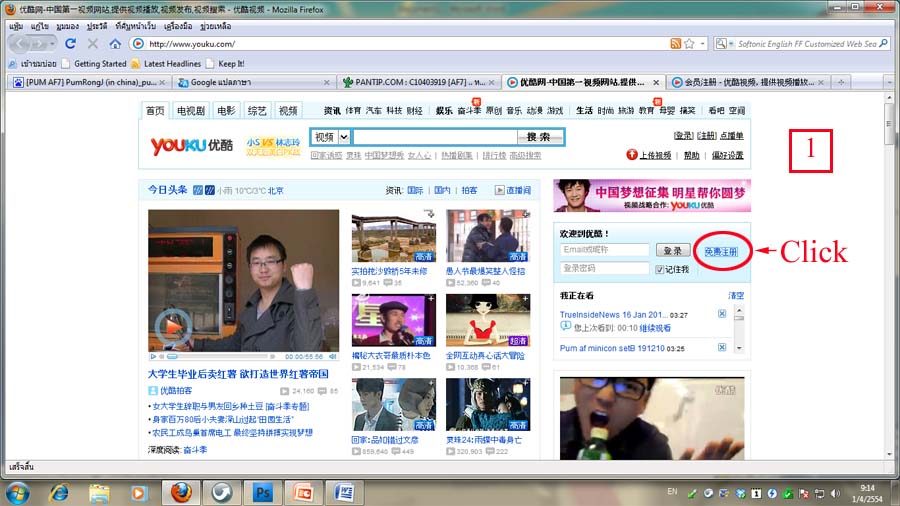Select the 电影 site tab
Screen dimensions: 900x506
point(226,111)
